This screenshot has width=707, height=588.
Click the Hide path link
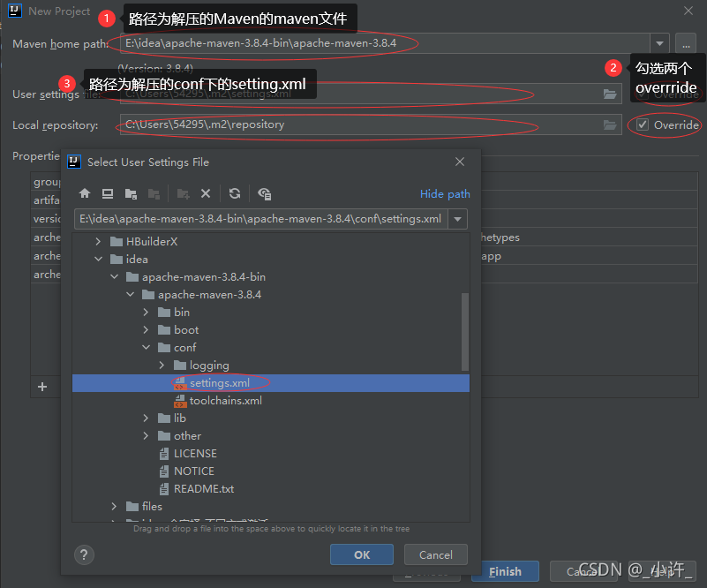(445, 194)
